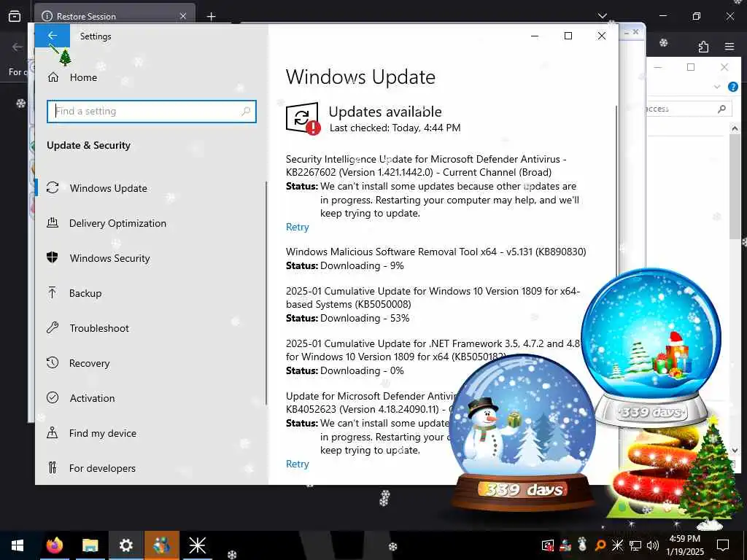This screenshot has height=560, width=747.
Task: Click the orange-highlighted taskbar app icon
Action: pos(162,545)
